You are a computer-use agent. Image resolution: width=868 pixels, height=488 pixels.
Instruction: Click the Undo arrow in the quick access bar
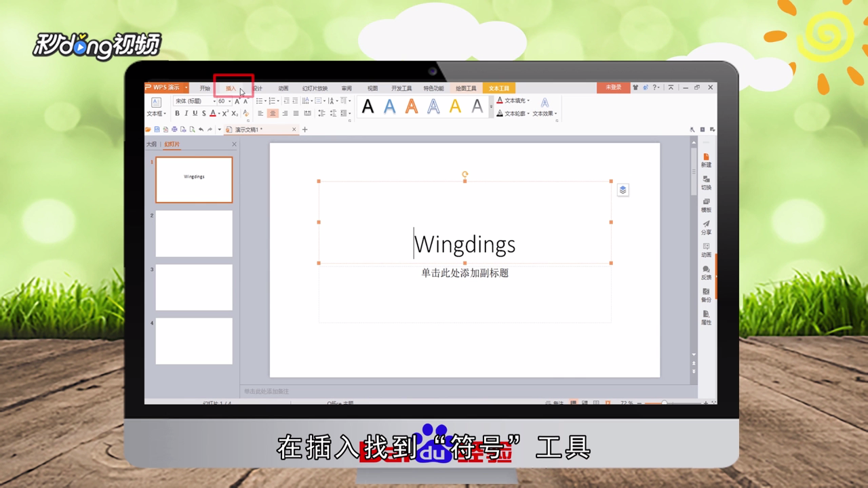coord(201,129)
